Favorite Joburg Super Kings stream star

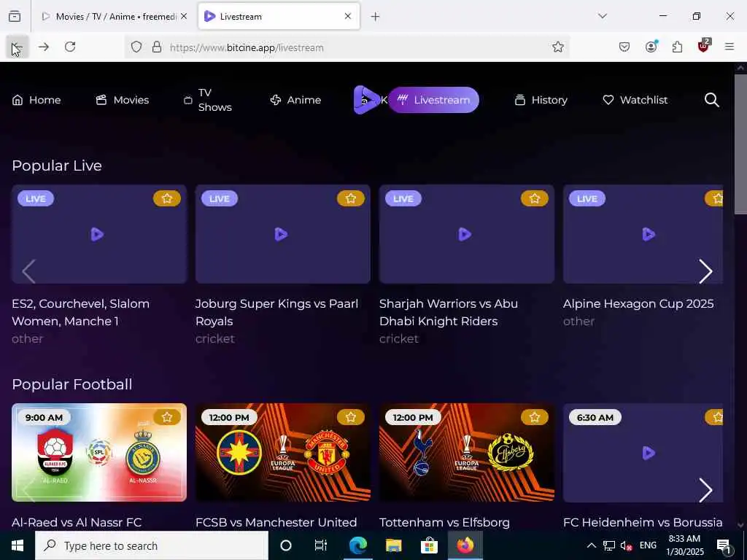351,198
